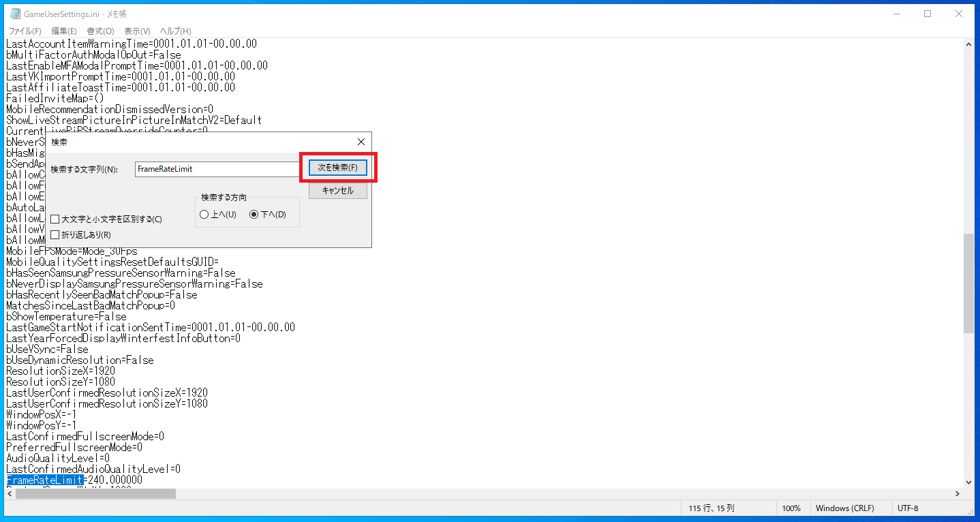Click the UTF-8 encoding status entry

pos(908,508)
